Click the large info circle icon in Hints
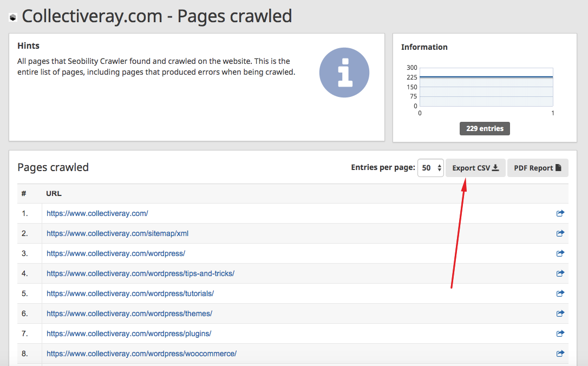Screen dimensions: 588x366 pyautogui.click(x=344, y=73)
